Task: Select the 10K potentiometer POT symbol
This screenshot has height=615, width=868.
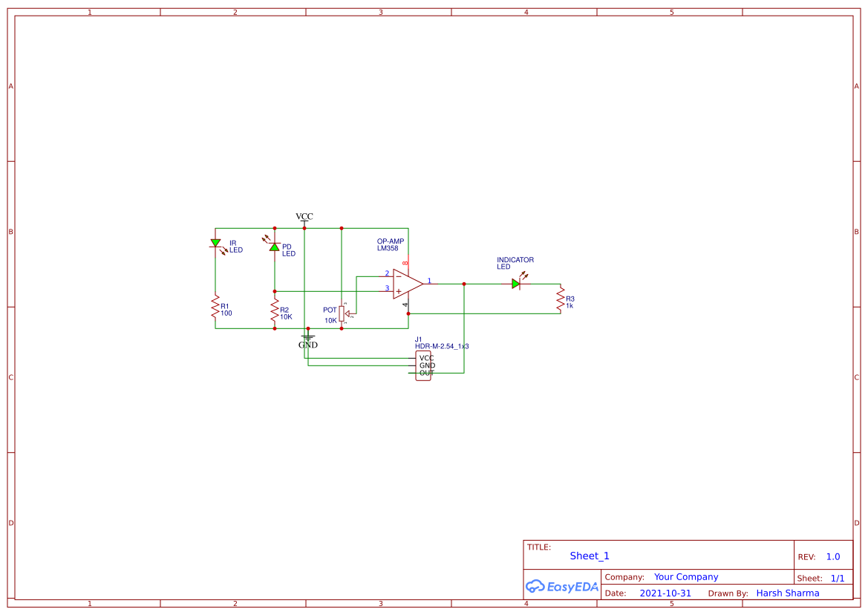Action: coord(343,312)
